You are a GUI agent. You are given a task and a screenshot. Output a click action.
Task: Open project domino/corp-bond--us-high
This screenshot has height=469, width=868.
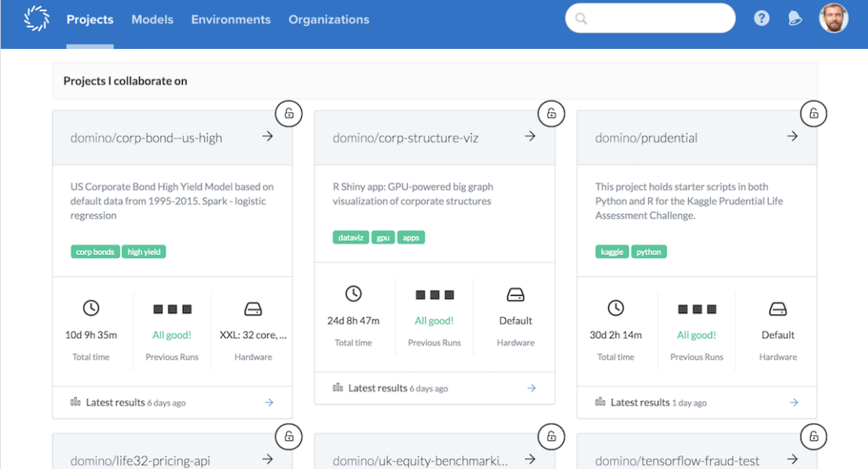tap(146, 138)
